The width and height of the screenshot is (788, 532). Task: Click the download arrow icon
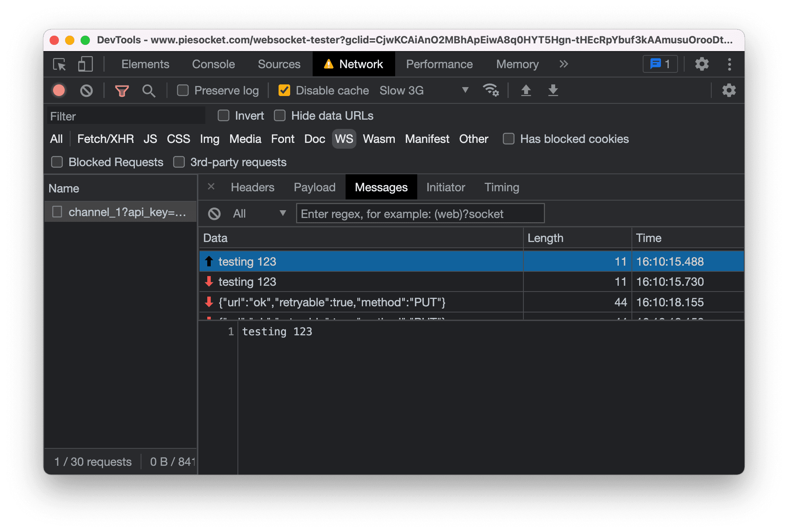(552, 90)
